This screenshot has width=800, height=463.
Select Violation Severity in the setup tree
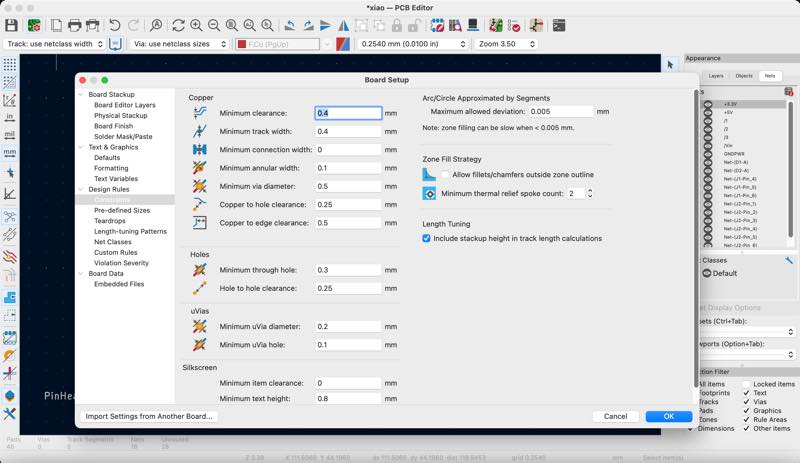[121, 263]
